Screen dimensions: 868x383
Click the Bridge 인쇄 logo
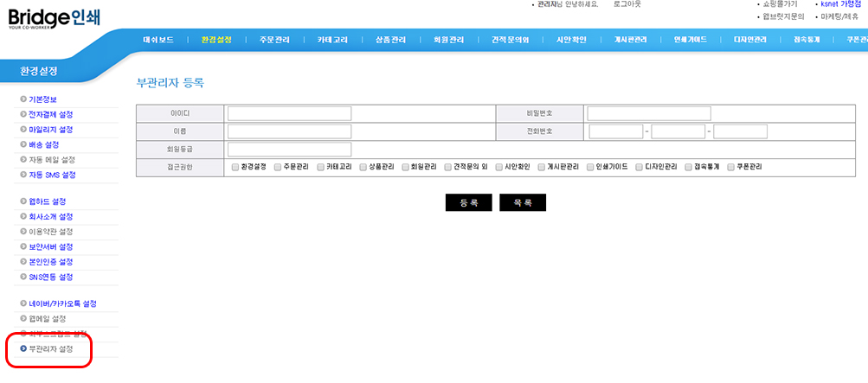[x=55, y=17]
